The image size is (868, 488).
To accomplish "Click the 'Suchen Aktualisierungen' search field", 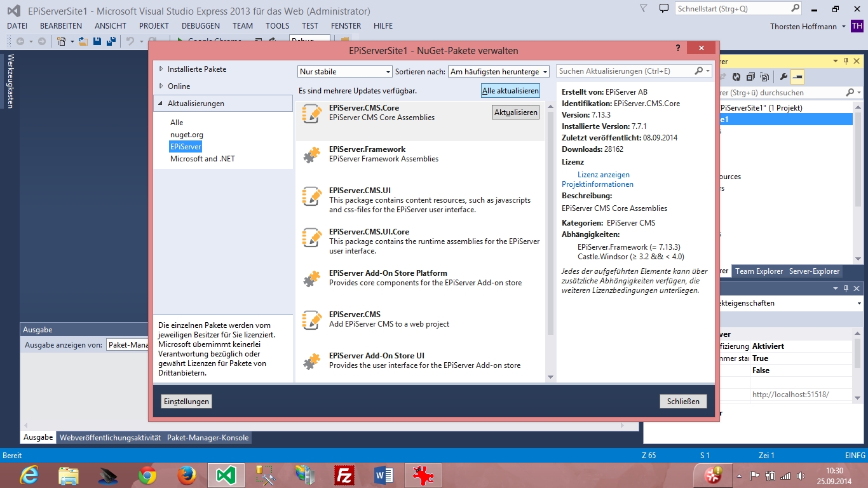I will (x=625, y=71).
